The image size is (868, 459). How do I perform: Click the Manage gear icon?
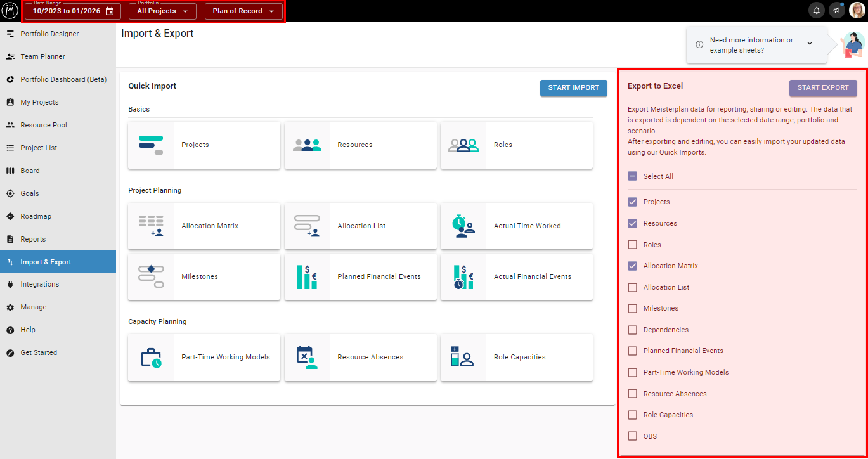click(x=10, y=307)
